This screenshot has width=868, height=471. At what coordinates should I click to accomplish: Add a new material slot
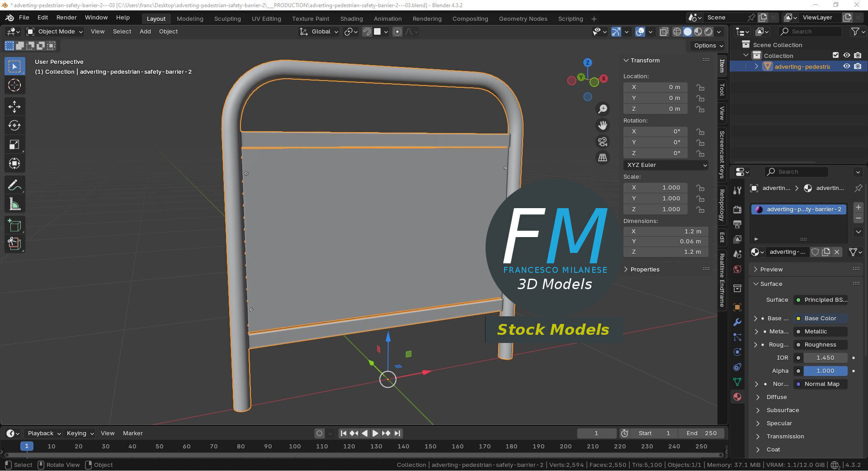click(858, 207)
